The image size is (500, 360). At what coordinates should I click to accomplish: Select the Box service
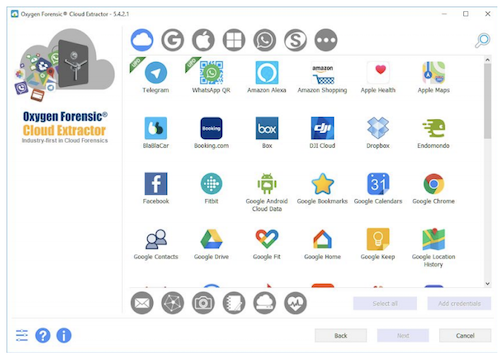click(x=267, y=133)
